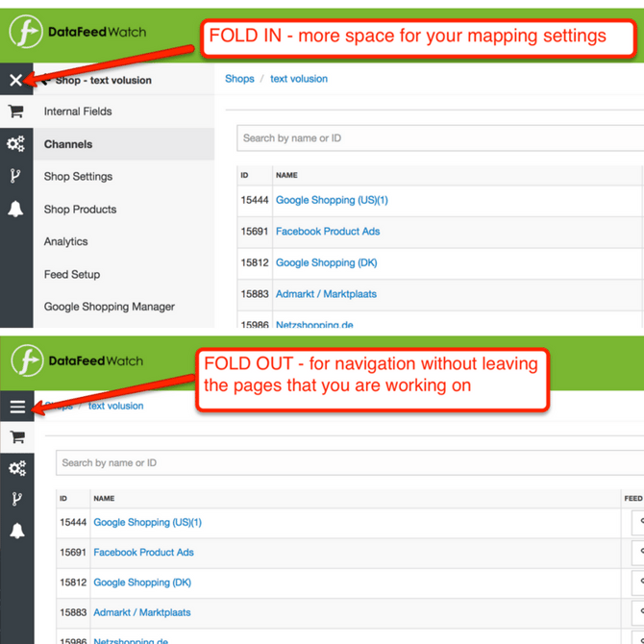Click gears settings icon in top screenshot sidebar
The height and width of the screenshot is (644, 644).
pos(15,144)
